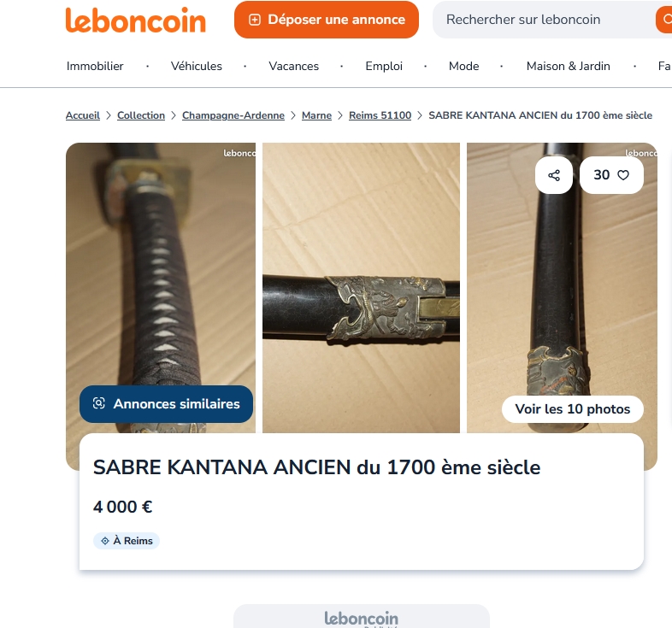672x628 pixels.
Task: Follow the Accueil breadcrumb link
Action: (x=83, y=115)
